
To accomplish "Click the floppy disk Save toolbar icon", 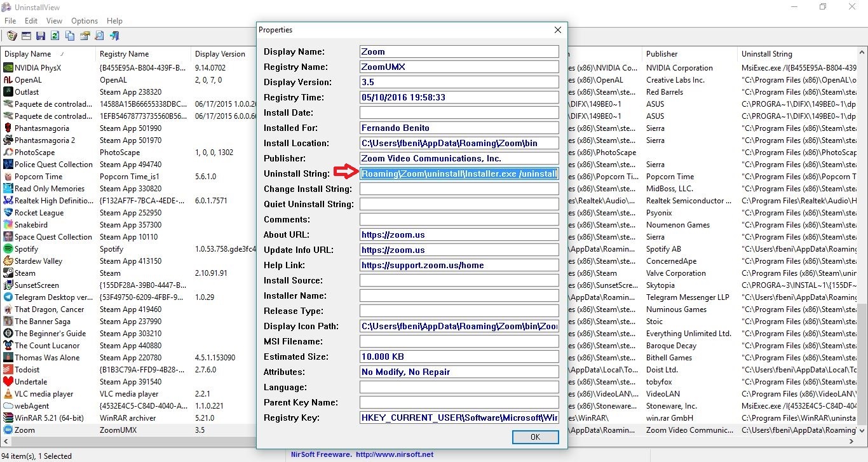I will 41,36.
